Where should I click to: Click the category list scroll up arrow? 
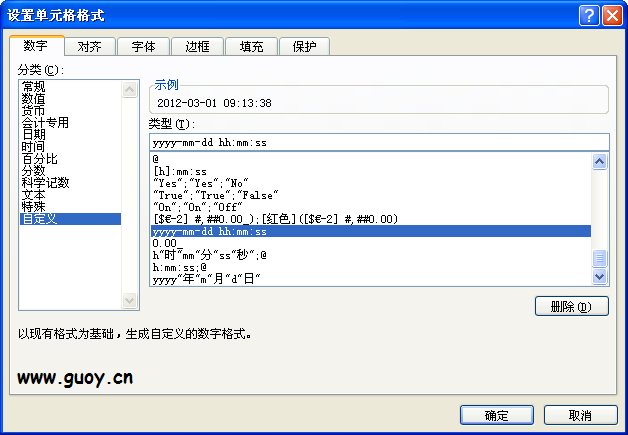tap(129, 89)
